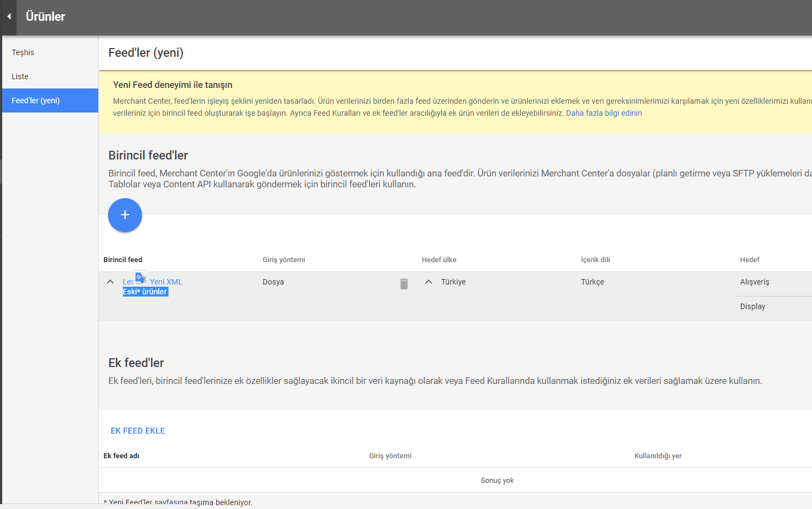Viewport: 812px width, 509px height.
Task: Click the blue plus add feed button
Action: (125, 215)
